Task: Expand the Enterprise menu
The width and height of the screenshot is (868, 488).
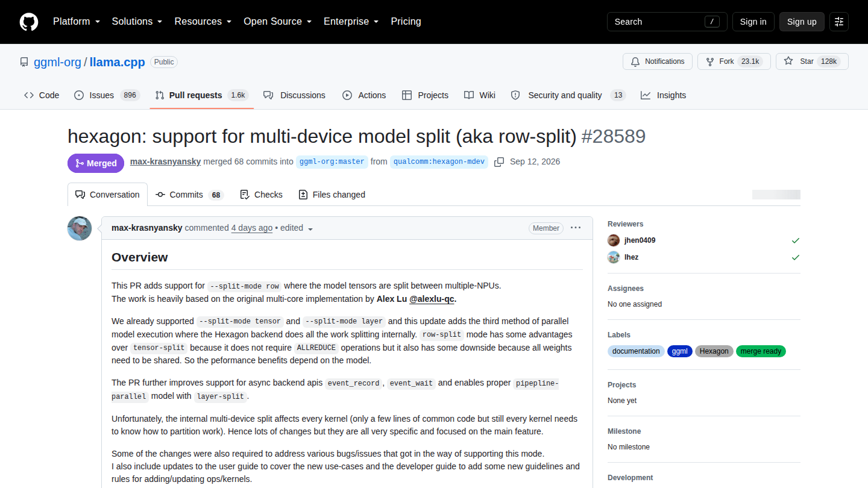Action: (351, 22)
